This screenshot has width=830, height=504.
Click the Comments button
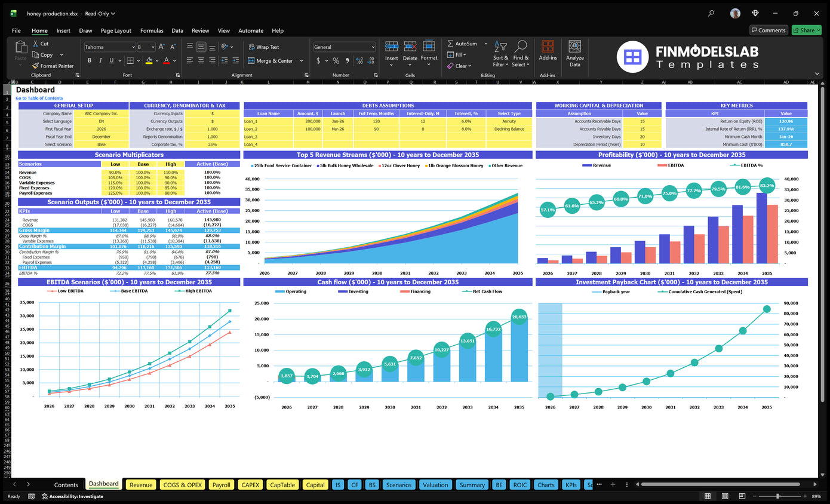(x=768, y=30)
